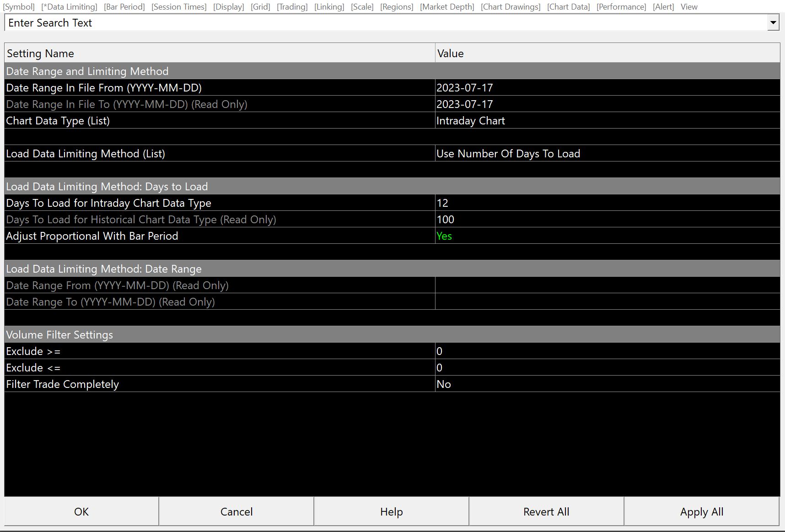Select the Days To Load for Intraday row name
Image resolution: width=785 pixels, height=532 pixels.
(x=220, y=203)
